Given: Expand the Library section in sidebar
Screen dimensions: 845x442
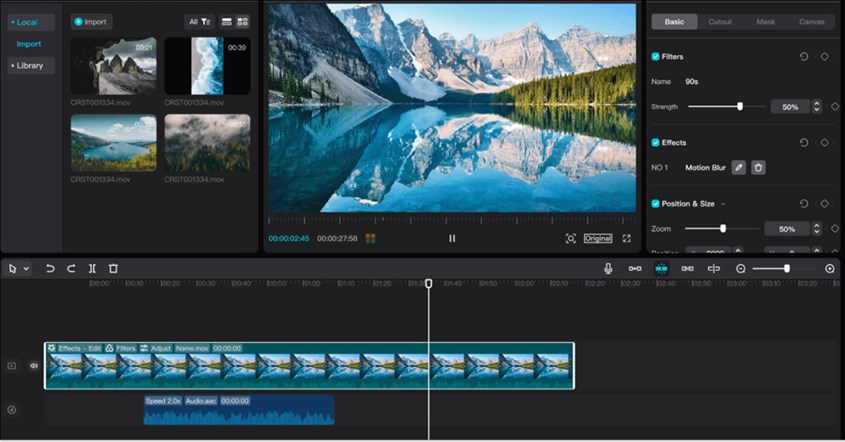Looking at the screenshot, I should coord(28,66).
